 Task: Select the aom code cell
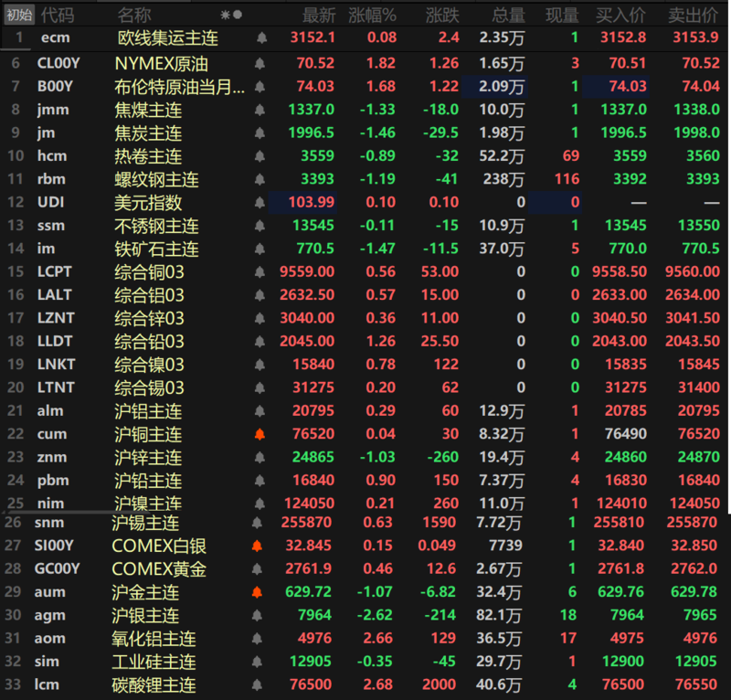coord(50,639)
